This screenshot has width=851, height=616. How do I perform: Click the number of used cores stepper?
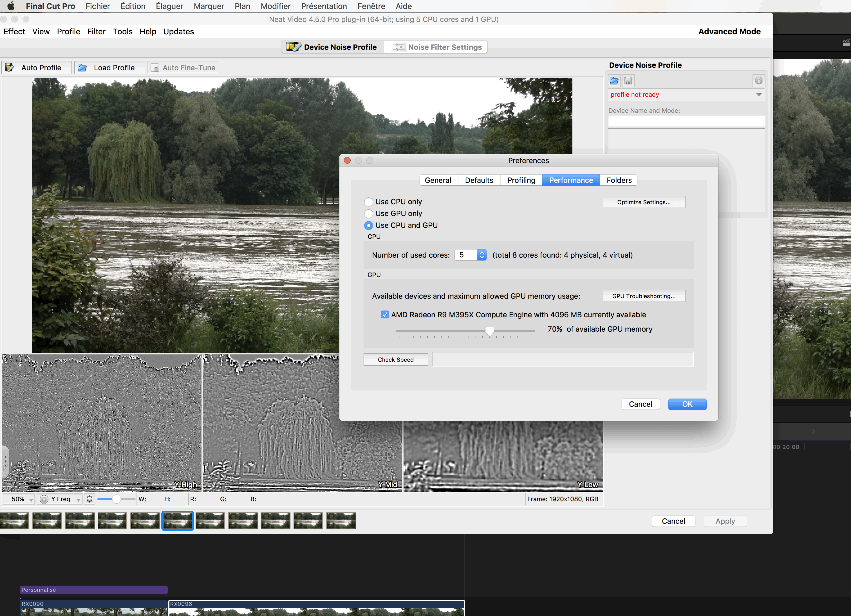482,255
